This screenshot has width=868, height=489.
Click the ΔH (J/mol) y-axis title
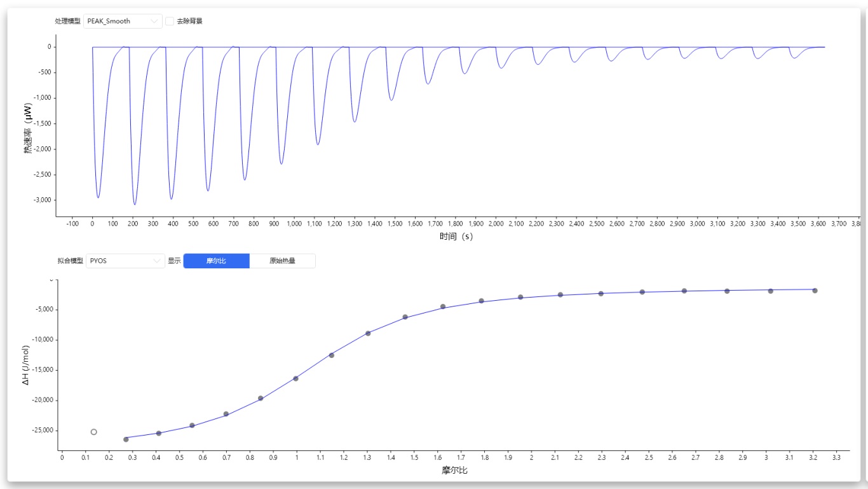tap(26, 365)
